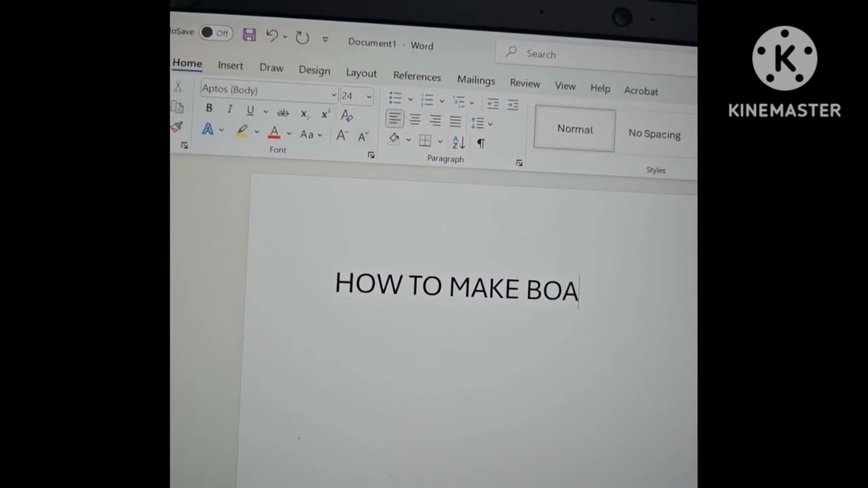This screenshot has width=868, height=488.
Task: Apply Text Effects blue A icon
Action: [208, 129]
